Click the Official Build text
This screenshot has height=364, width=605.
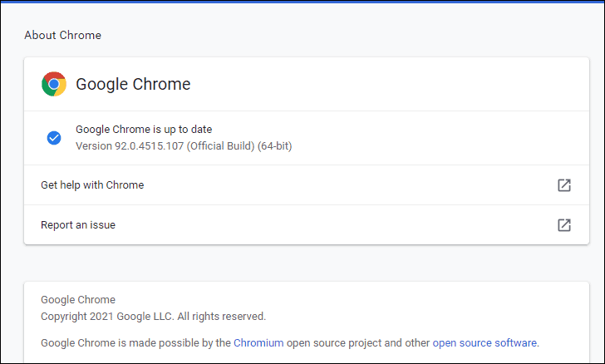pos(221,146)
